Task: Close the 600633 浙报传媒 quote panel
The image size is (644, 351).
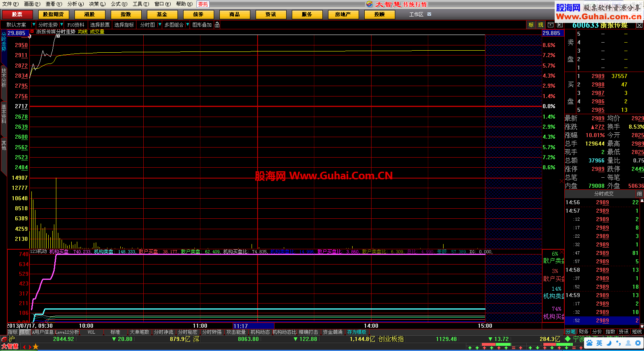Action: 639,25
